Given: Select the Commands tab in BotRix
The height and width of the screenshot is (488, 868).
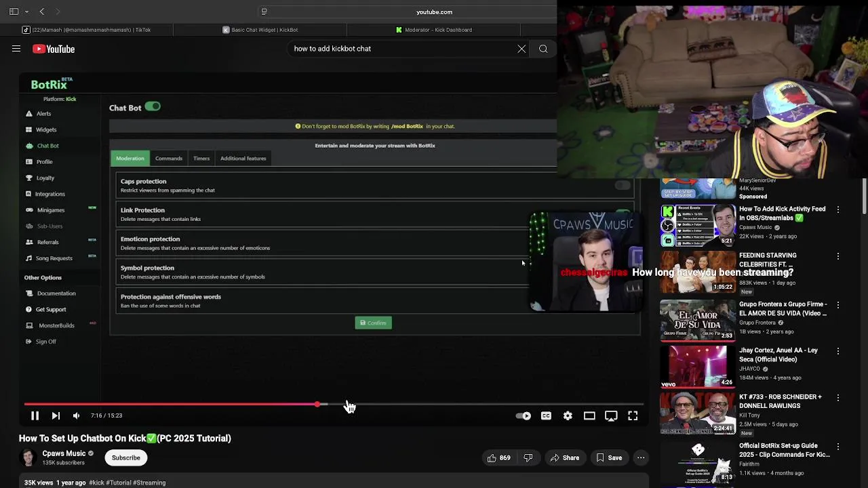Looking at the screenshot, I should click(x=169, y=158).
